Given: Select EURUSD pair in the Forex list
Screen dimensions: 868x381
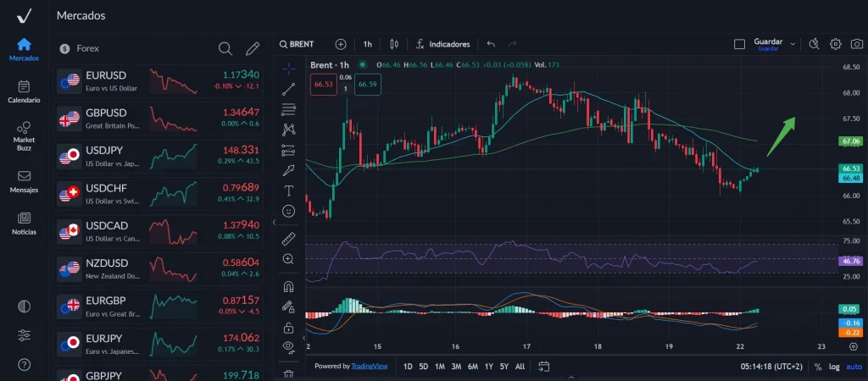Looking at the screenshot, I should pos(159,80).
